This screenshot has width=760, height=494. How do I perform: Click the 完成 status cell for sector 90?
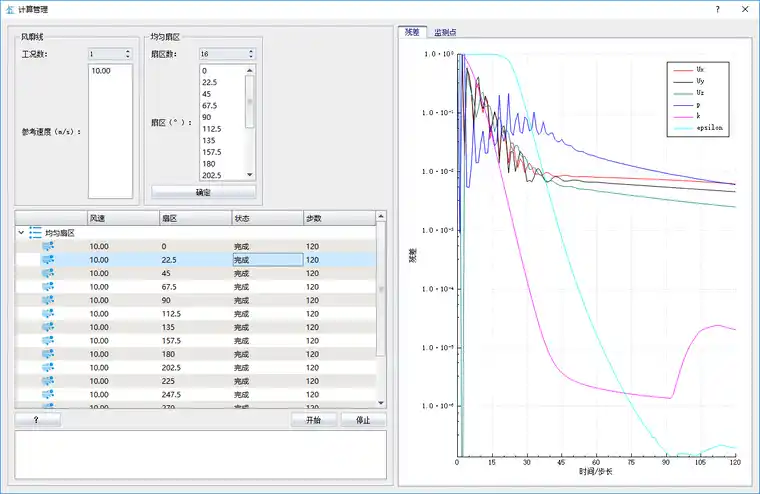coord(268,300)
